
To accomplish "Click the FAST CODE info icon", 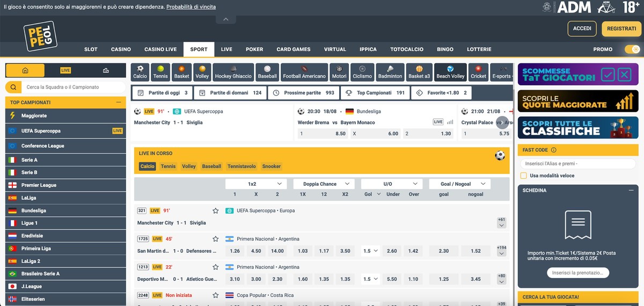I will pyautogui.click(x=554, y=150).
